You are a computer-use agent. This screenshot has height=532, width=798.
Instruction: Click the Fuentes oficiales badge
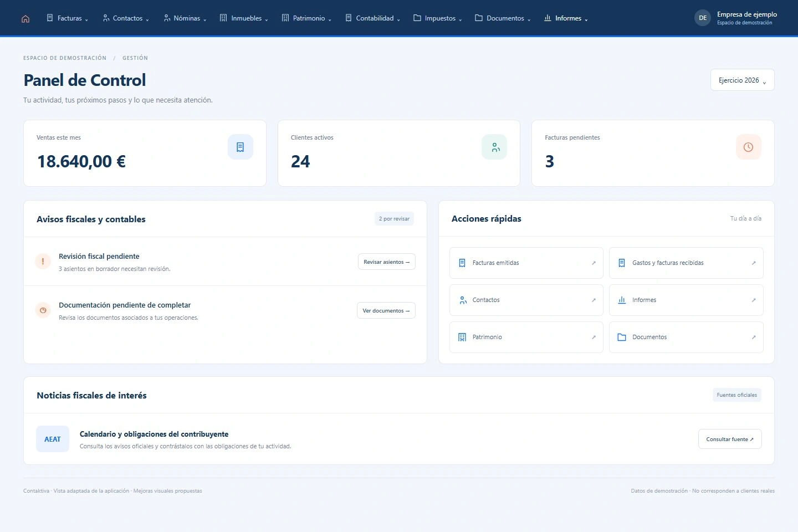[737, 395]
